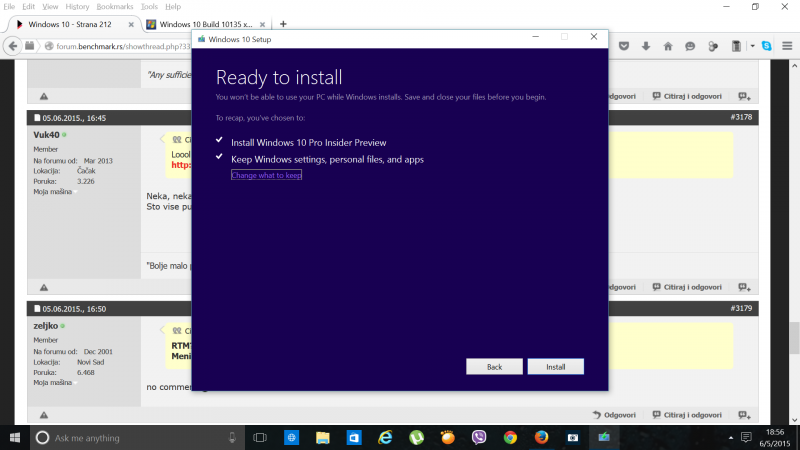Open the Hello chat smiley icon
Viewport: 800px width, 450px height.
[690, 46]
